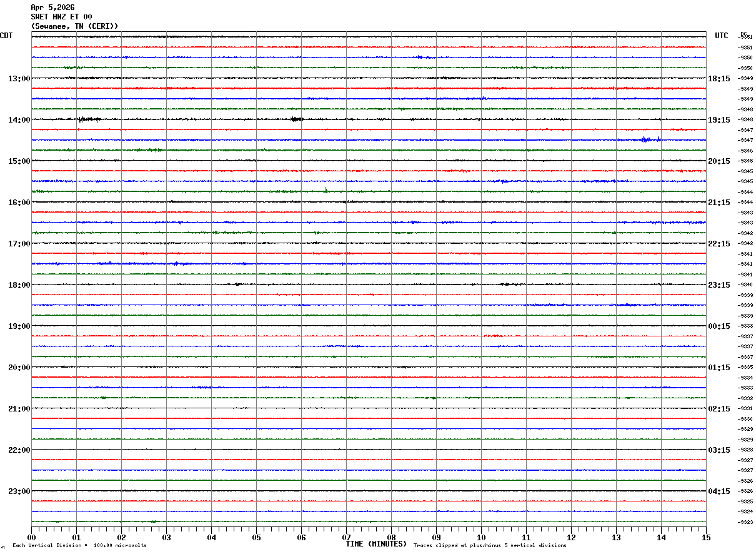Click the 01:15 UTC time label

click(719, 368)
